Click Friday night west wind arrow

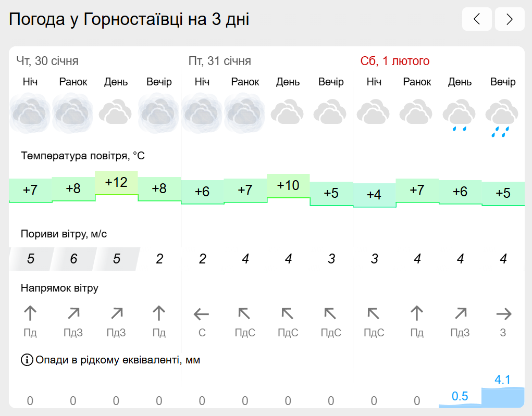click(202, 314)
